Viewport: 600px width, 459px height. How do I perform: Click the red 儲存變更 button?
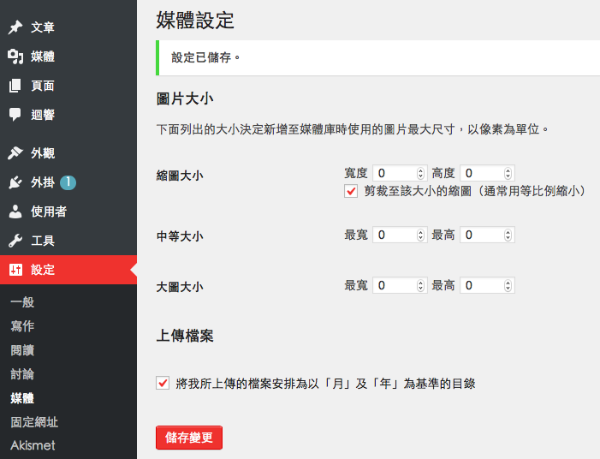(189, 438)
